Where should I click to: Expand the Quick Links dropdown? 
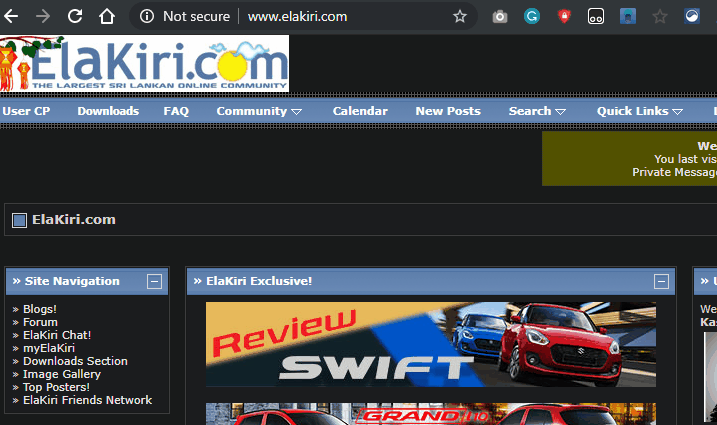(x=639, y=111)
